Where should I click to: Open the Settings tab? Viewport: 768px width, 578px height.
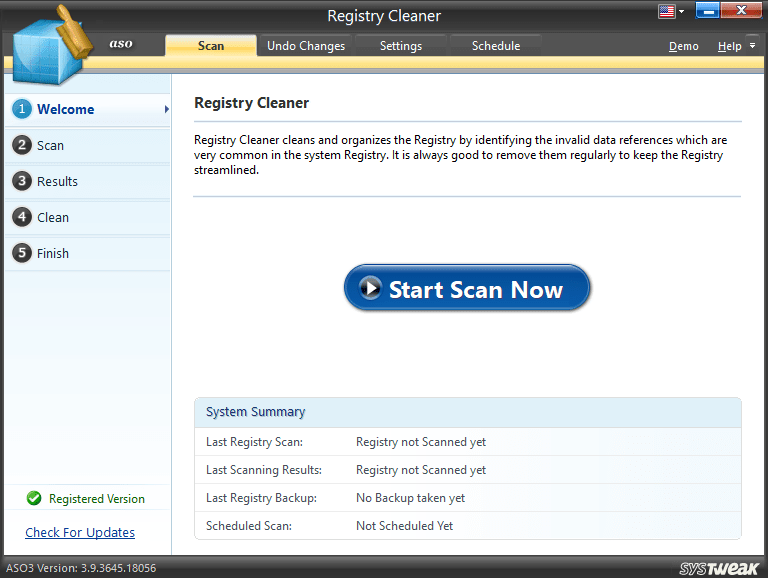pos(401,46)
